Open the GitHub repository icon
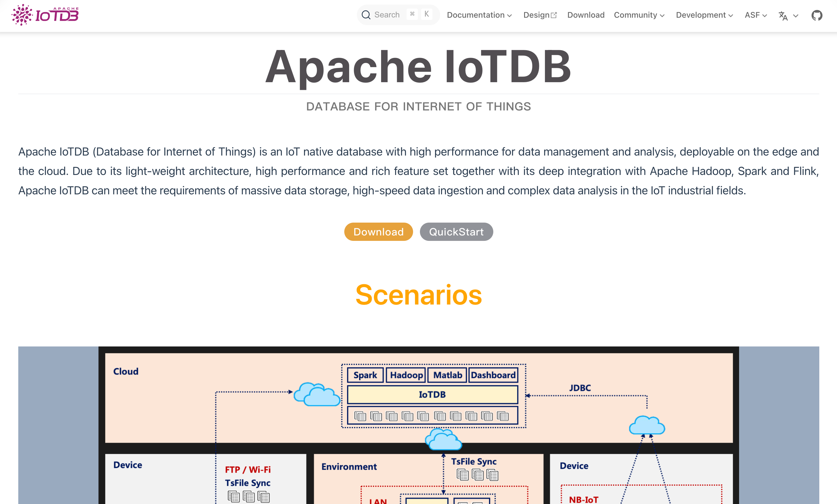The width and height of the screenshot is (837, 504). tap(817, 15)
